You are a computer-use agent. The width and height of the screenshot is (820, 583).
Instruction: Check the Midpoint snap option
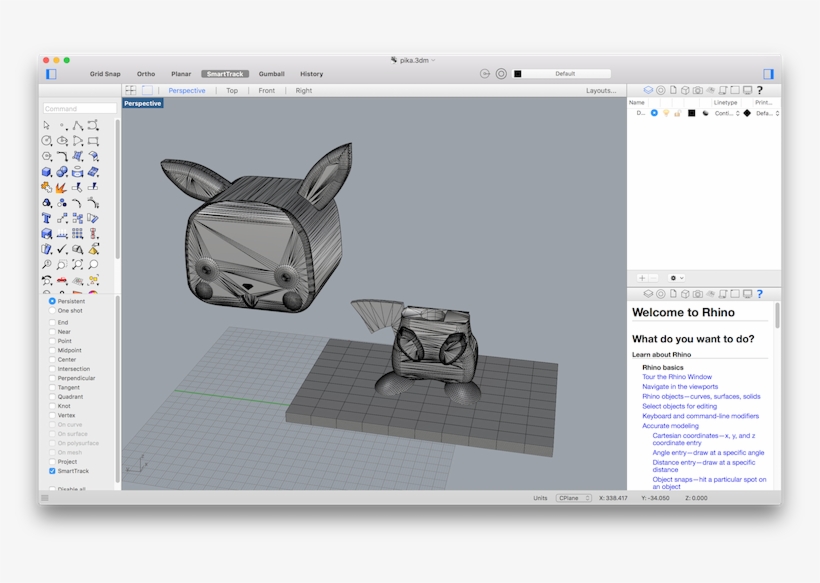click(x=52, y=350)
